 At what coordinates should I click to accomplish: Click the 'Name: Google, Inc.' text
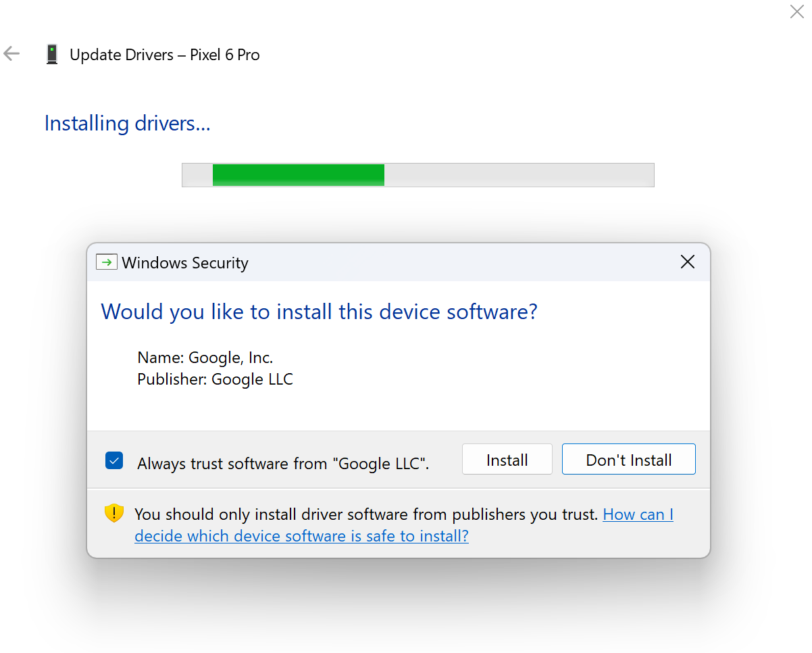point(205,358)
